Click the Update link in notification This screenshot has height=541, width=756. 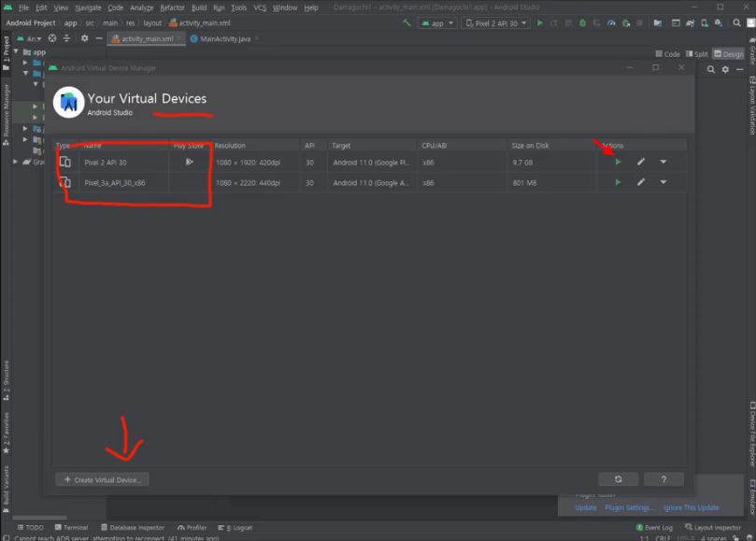point(585,507)
